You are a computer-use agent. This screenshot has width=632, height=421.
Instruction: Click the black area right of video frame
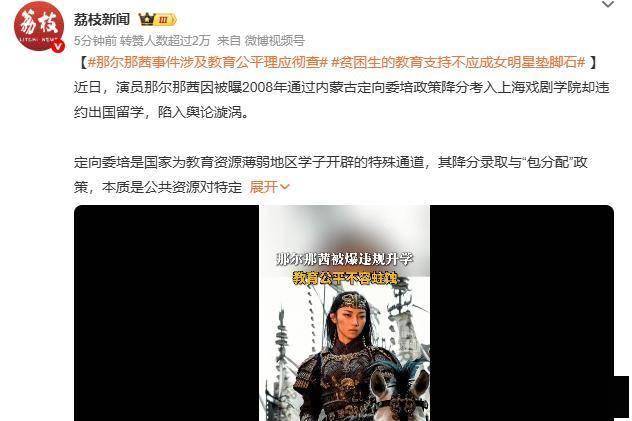coord(522,313)
